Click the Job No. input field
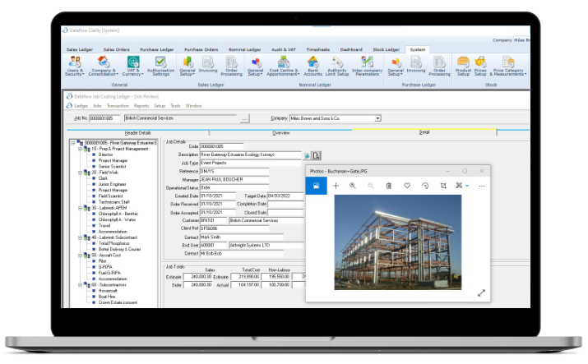Viewport: 588px width, 364px height. (104, 118)
